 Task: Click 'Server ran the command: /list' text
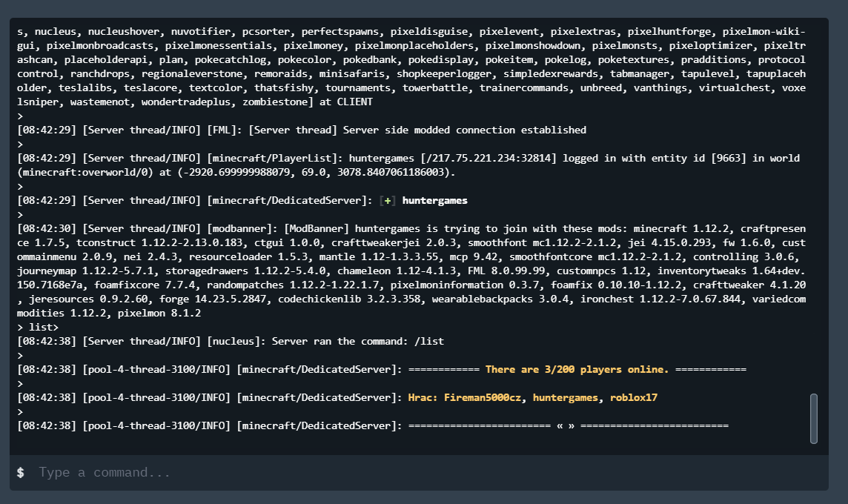(x=357, y=341)
